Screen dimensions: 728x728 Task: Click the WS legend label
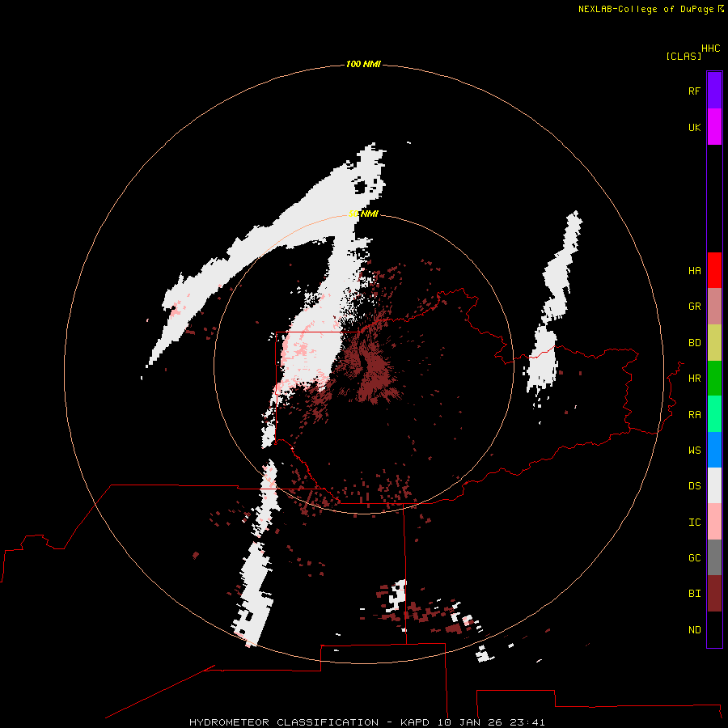pyautogui.click(x=694, y=451)
